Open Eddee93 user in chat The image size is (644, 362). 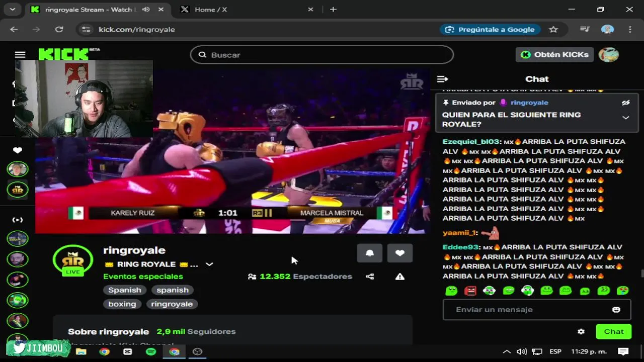[x=460, y=247]
